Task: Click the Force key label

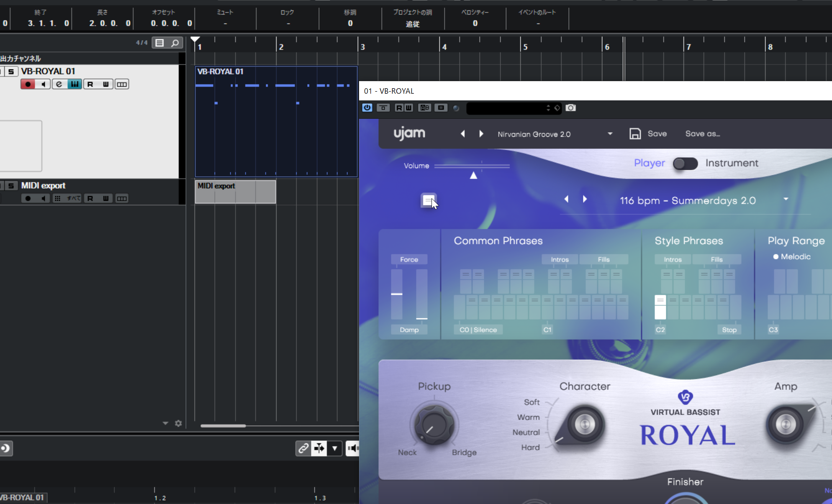Action: click(x=409, y=259)
